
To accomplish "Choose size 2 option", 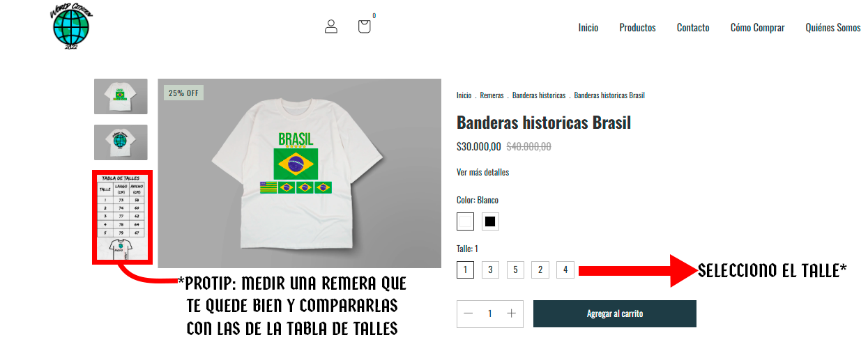I will pos(540,270).
